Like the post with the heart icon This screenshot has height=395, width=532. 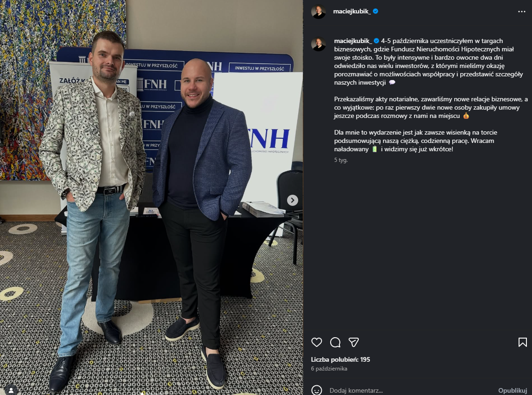pos(317,342)
